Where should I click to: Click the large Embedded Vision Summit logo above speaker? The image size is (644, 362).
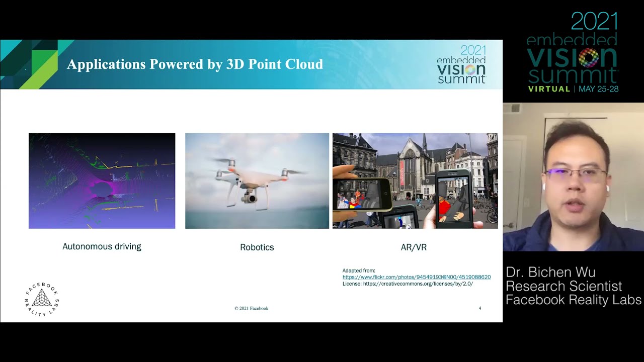coord(572,53)
